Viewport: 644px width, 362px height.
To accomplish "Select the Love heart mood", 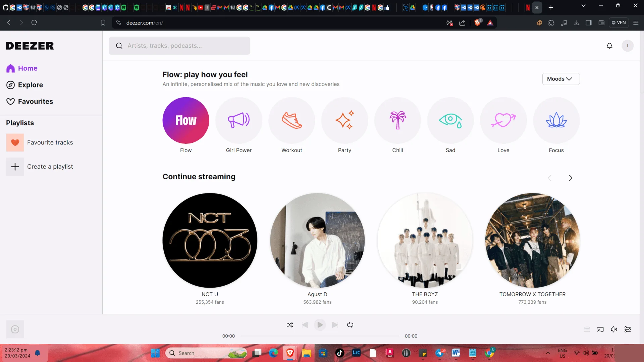I will [503, 120].
